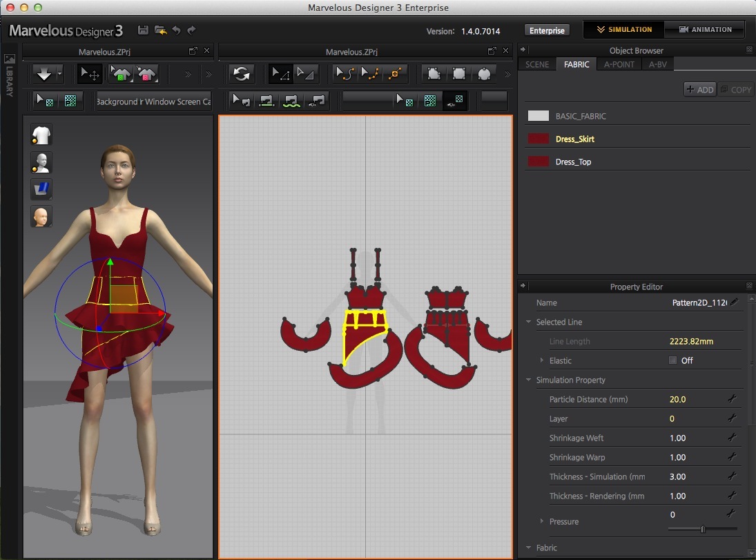Expand the Pressure property row
The width and height of the screenshot is (756, 560).
[x=542, y=521]
